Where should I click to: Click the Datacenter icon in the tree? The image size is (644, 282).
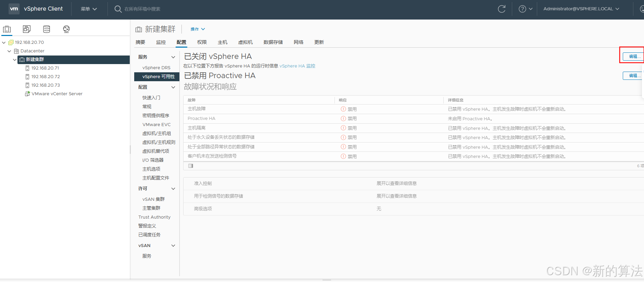[x=16, y=51]
